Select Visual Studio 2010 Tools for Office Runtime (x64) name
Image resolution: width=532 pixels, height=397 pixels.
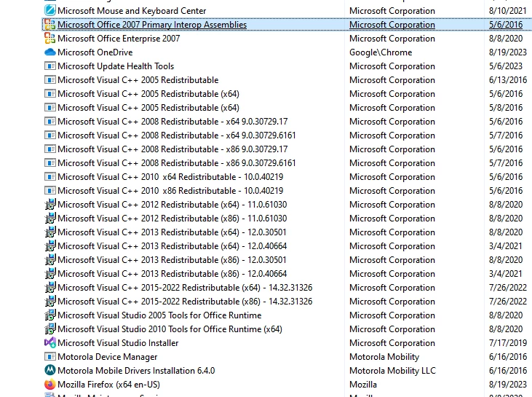(x=170, y=329)
